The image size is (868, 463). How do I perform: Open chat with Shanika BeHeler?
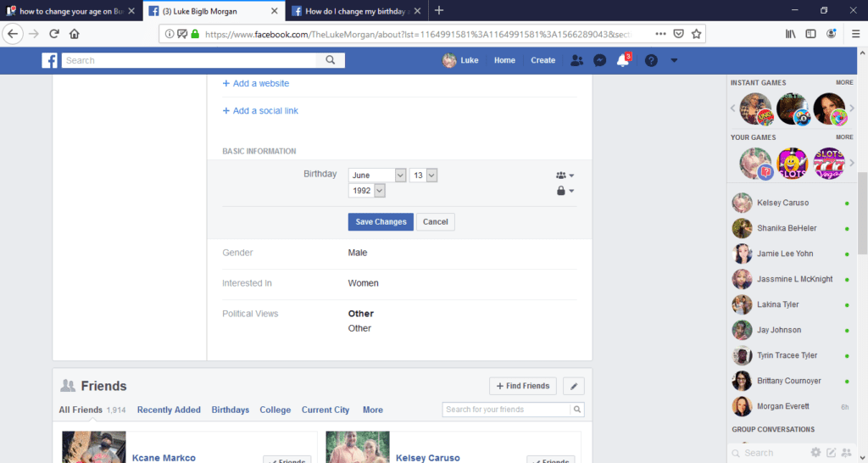(x=793, y=228)
